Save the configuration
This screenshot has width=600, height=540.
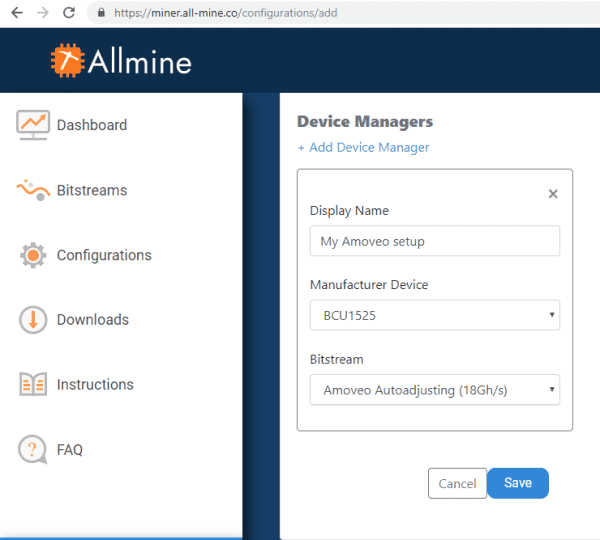coord(518,483)
